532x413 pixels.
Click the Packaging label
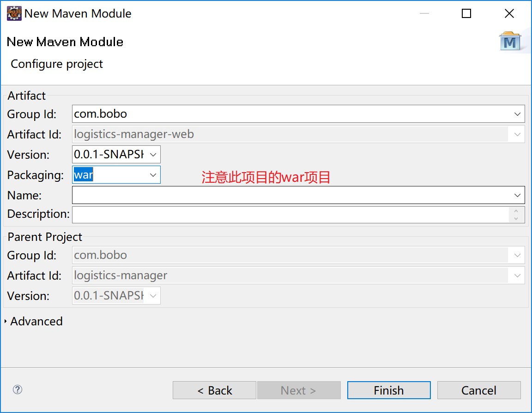point(35,175)
